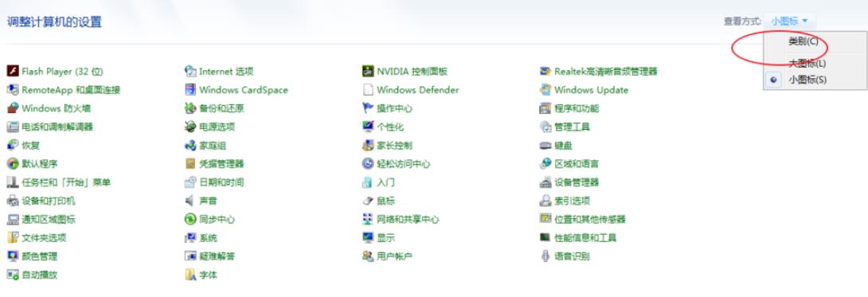Viewport: 868px width, 297px height.
Task: Open the 自动播放 icon
Action: click(13, 275)
